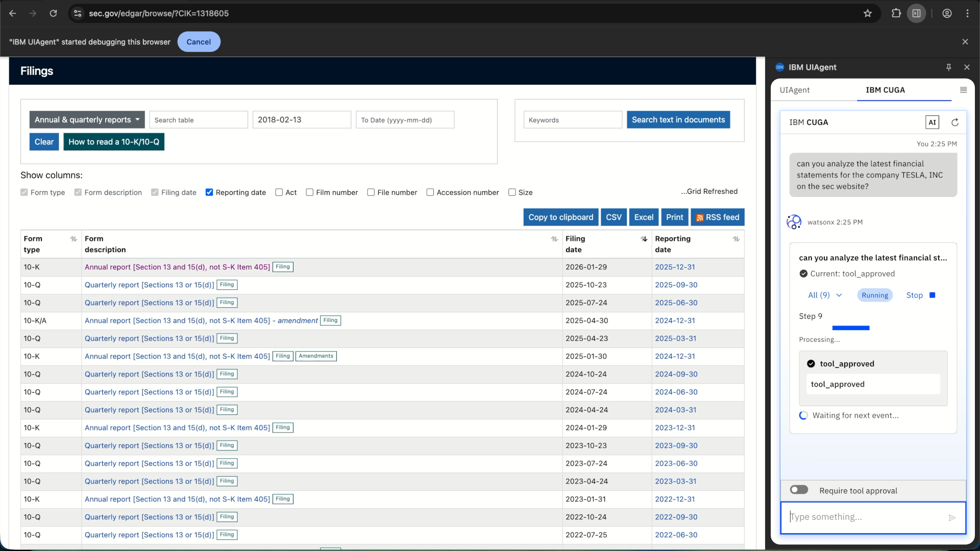Open the 2024-10-24 quarterly report link
980x551 pixels.
click(x=150, y=374)
